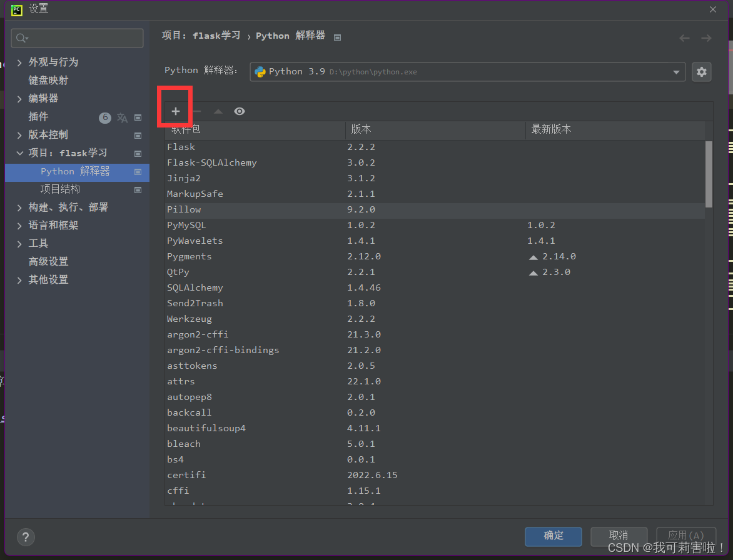Select the beautifulsoup4 package row
The width and height of the screenshot is (733, 560).
click(435, 428)
